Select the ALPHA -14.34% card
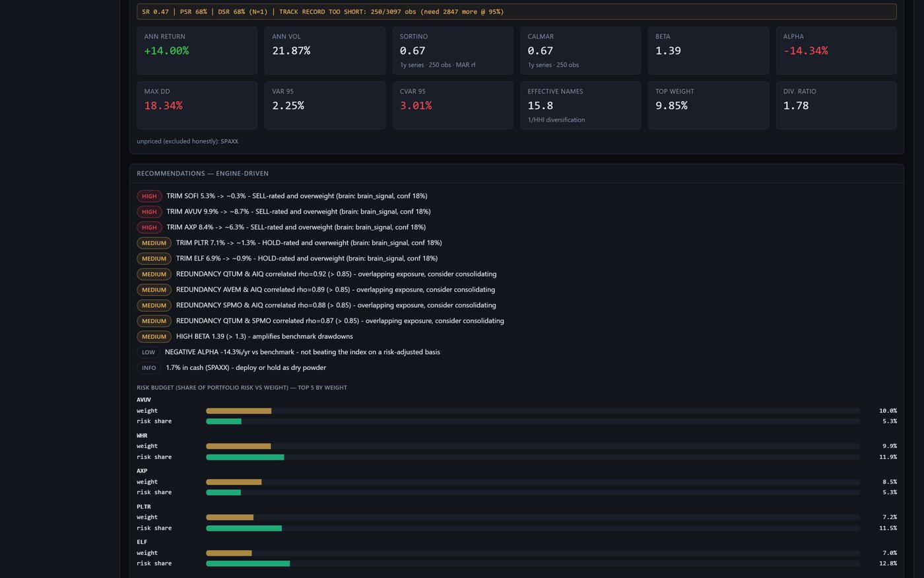The width and height of the screenshot is (924, 578). (836, 50)
